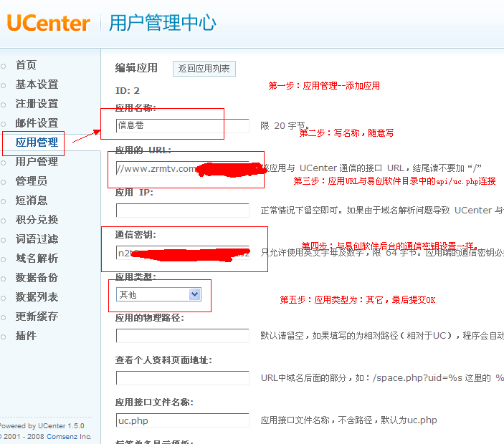Screen dimensions: 504x444
Task: Go to 域名解析 sidebar item
Action: click(37, 258)
